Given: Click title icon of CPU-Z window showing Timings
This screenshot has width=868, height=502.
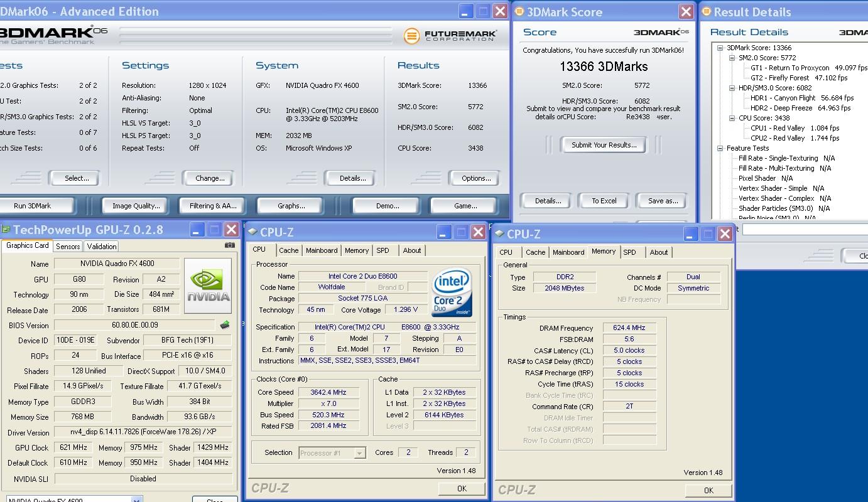Looking at the screenshot, I should 499,234.
